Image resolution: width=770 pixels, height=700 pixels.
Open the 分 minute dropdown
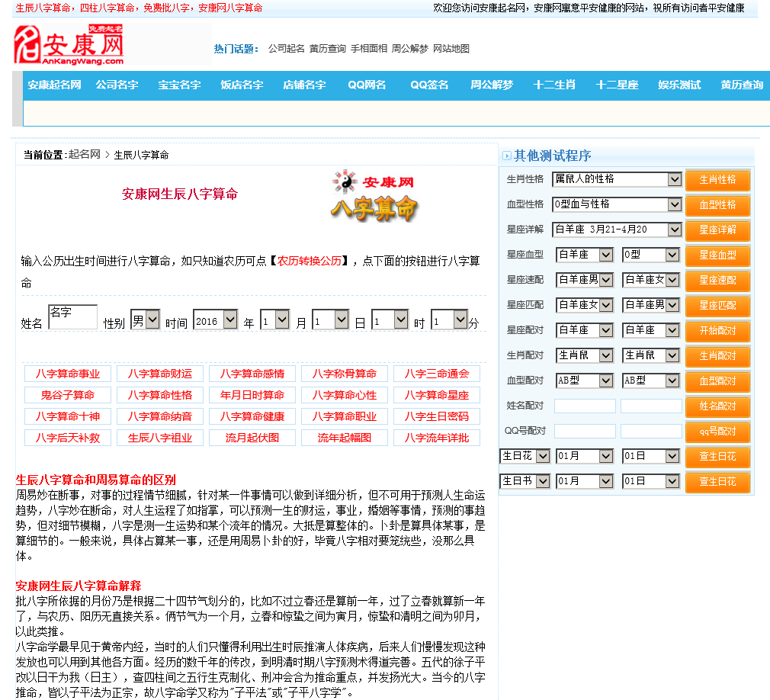[x=449, y=320]
